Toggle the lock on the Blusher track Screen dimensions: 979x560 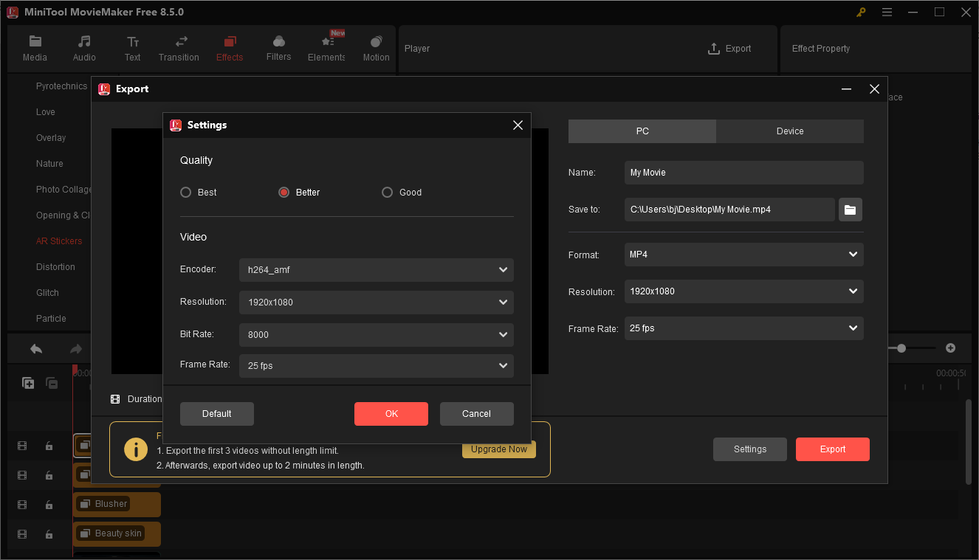point(49,504)
